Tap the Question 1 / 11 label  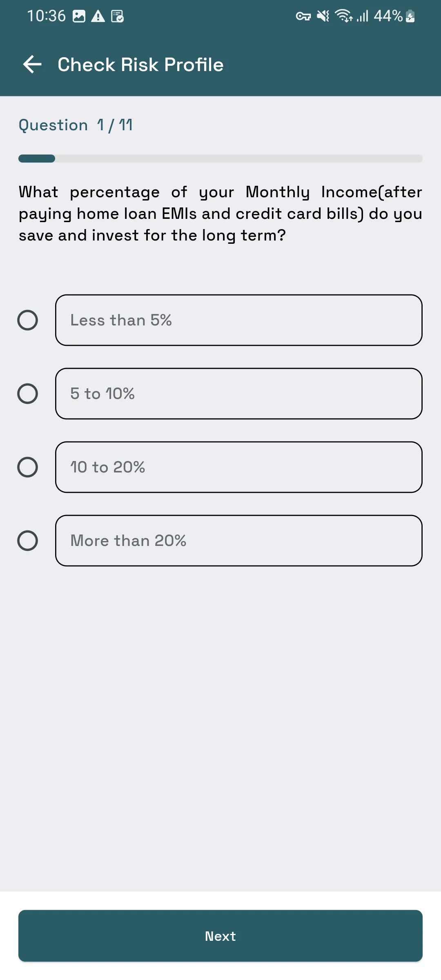click(76, 125)
